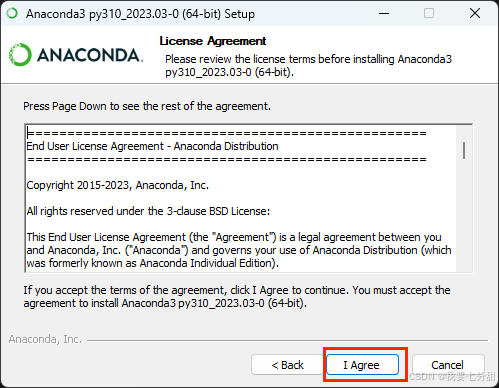Click the license text scrollbar thumb

point(464,151)
